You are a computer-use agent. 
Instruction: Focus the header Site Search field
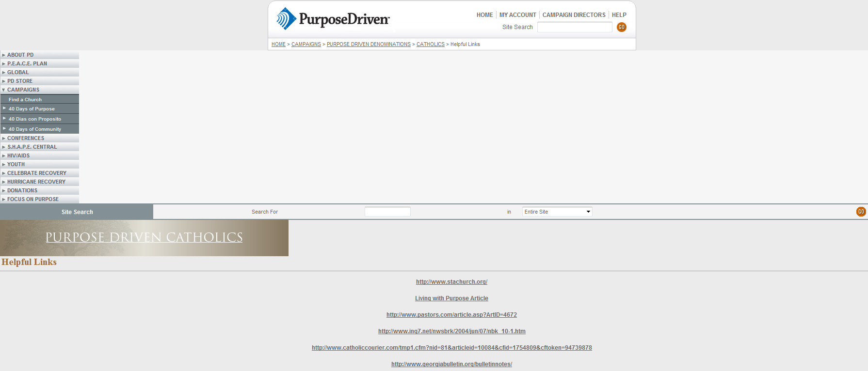click(575, 27)
